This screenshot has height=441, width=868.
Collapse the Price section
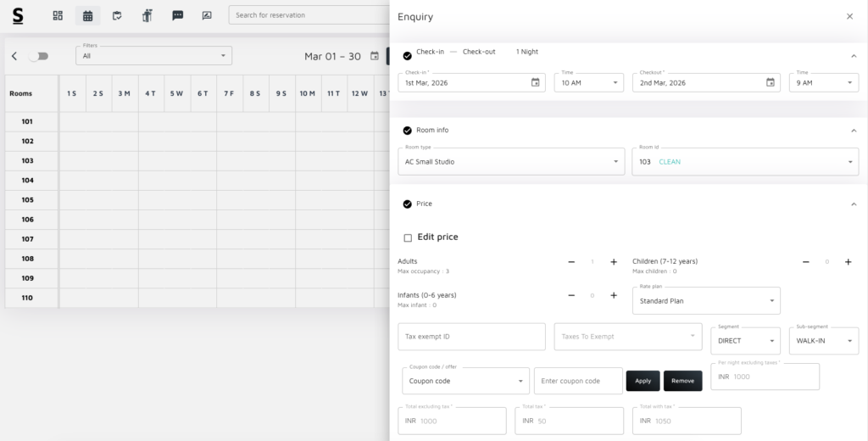(x=853, y=204)
